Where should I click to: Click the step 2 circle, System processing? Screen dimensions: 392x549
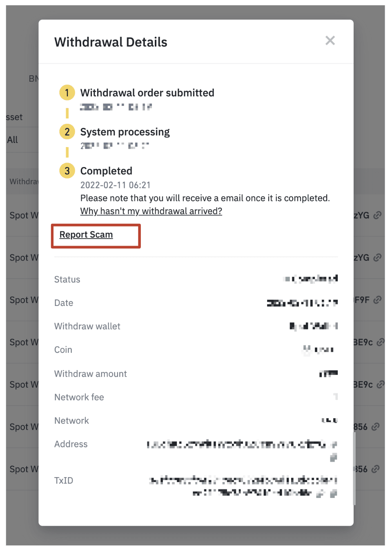click(x=67, y=132)
